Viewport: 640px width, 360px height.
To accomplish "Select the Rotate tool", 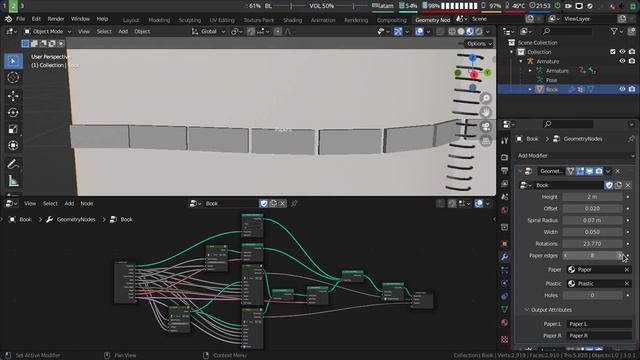I will [x=13, y=113].
